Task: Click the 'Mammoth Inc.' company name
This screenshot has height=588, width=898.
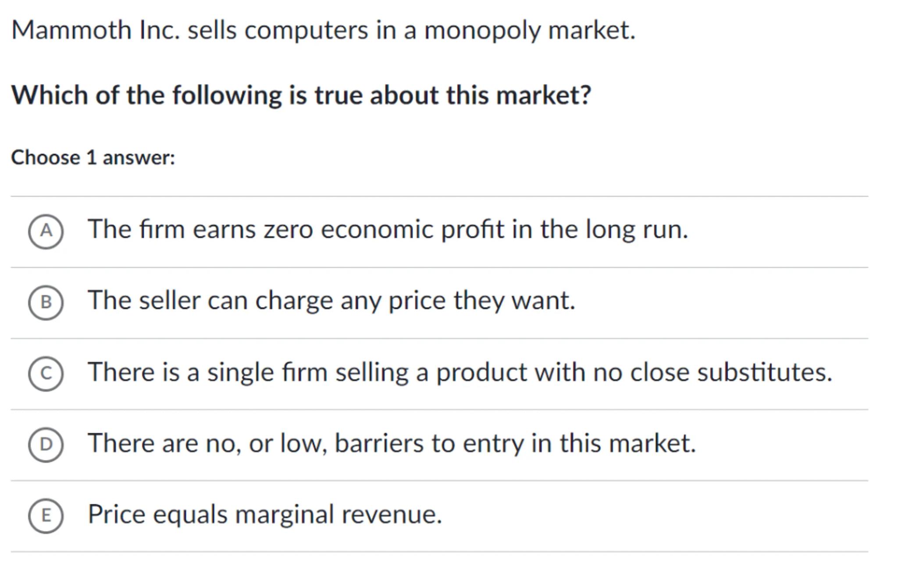Action: pos(96,31)
